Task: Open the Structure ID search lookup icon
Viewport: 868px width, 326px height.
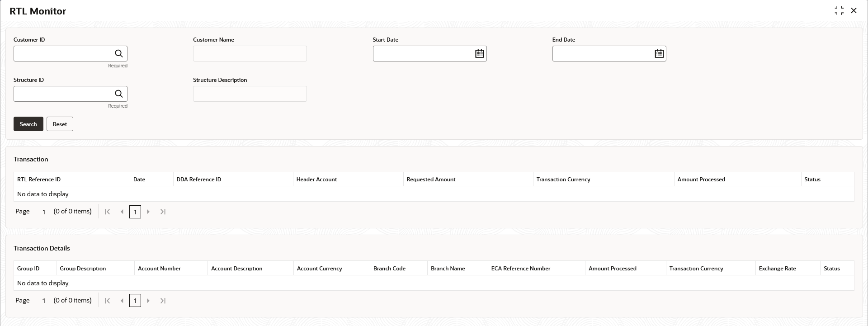Action: pos(119,94)
